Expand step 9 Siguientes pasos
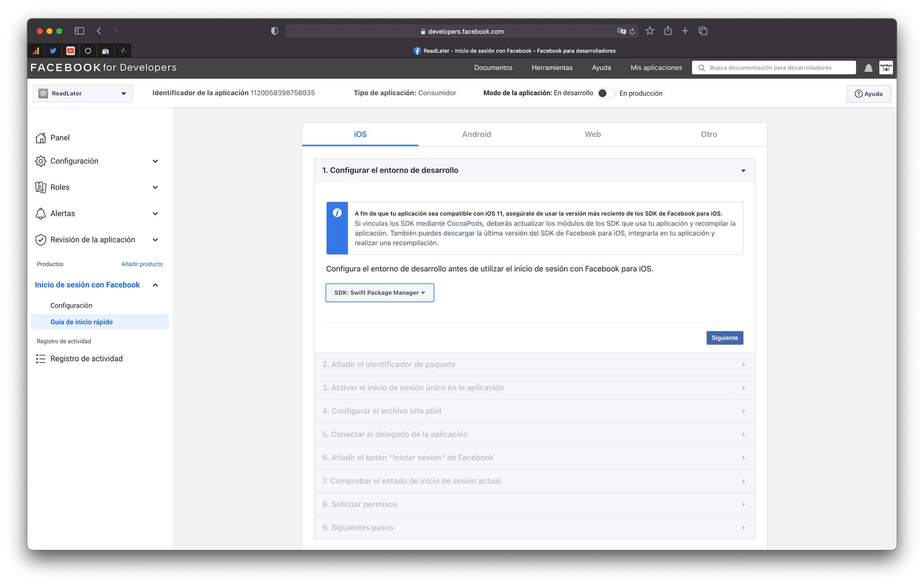 (535, 528)
